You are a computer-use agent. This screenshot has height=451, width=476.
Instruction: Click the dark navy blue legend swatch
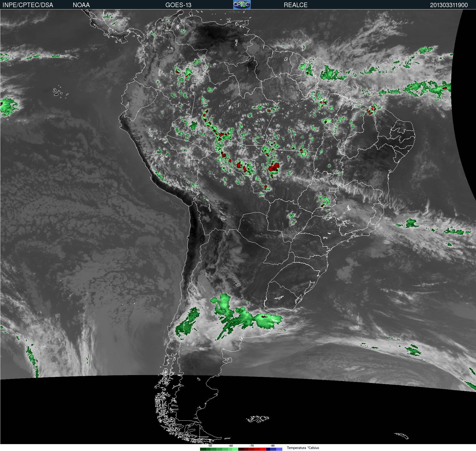[x=268, y=449]
